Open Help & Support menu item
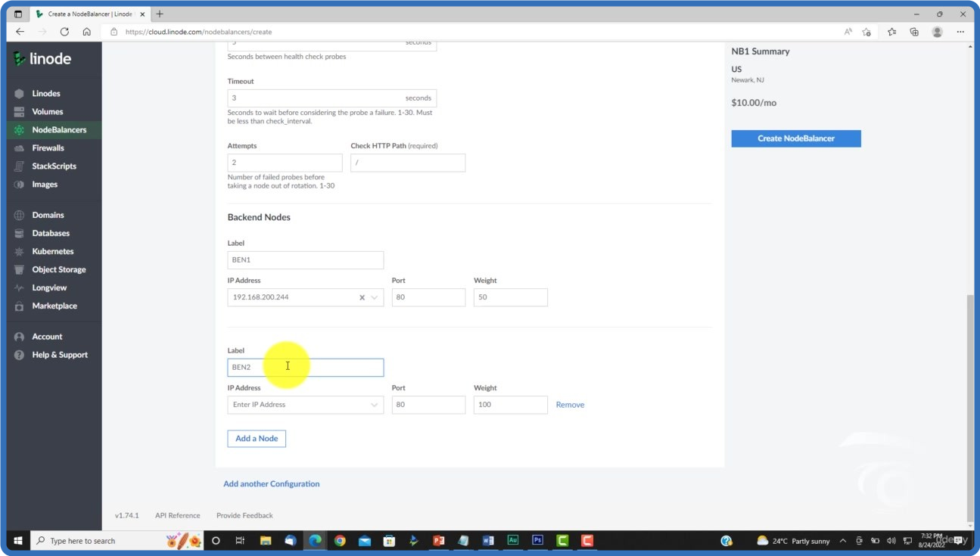 pyautogui.click(x=59, y=355)
